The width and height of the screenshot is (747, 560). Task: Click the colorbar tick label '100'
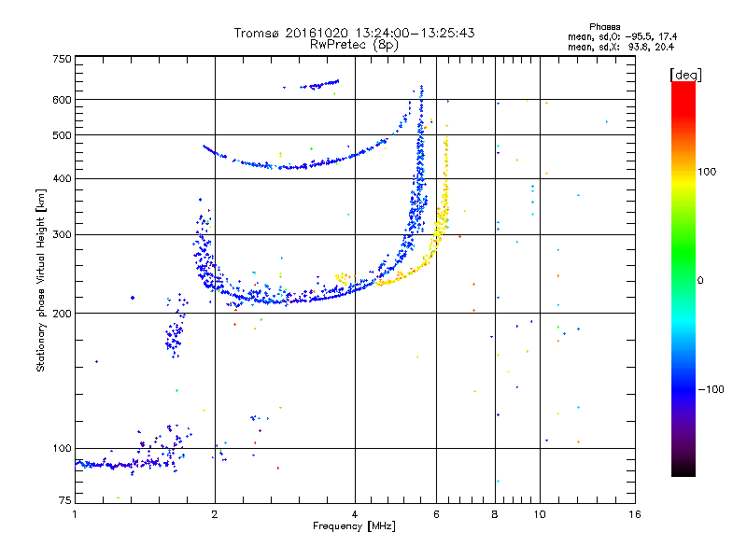(x=707, y=172)
